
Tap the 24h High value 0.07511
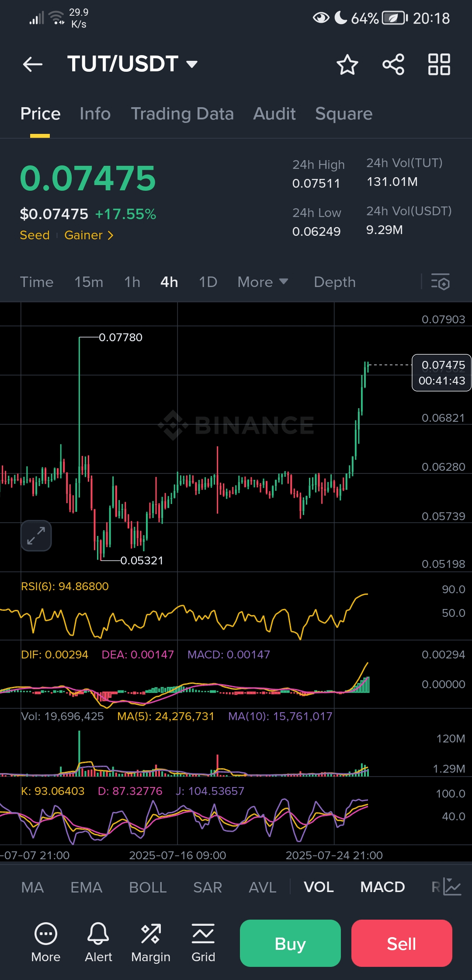(x=316, y=183)
